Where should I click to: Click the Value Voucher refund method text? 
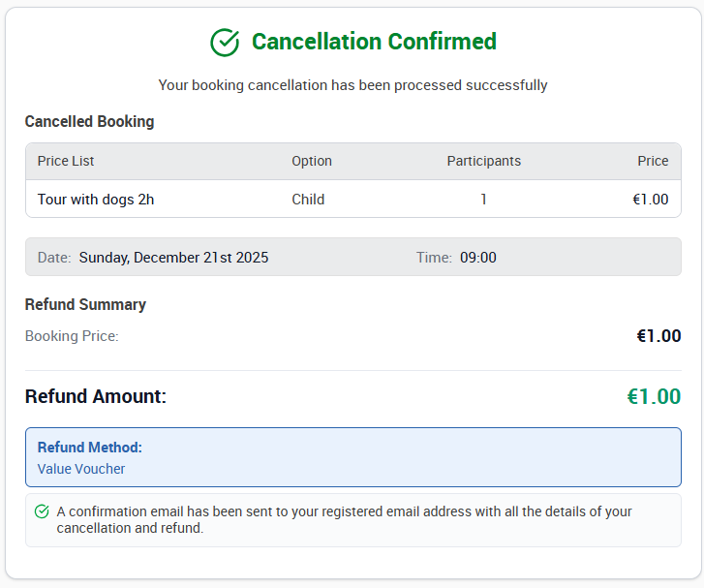pyautogui.click(x=81, y=469)
